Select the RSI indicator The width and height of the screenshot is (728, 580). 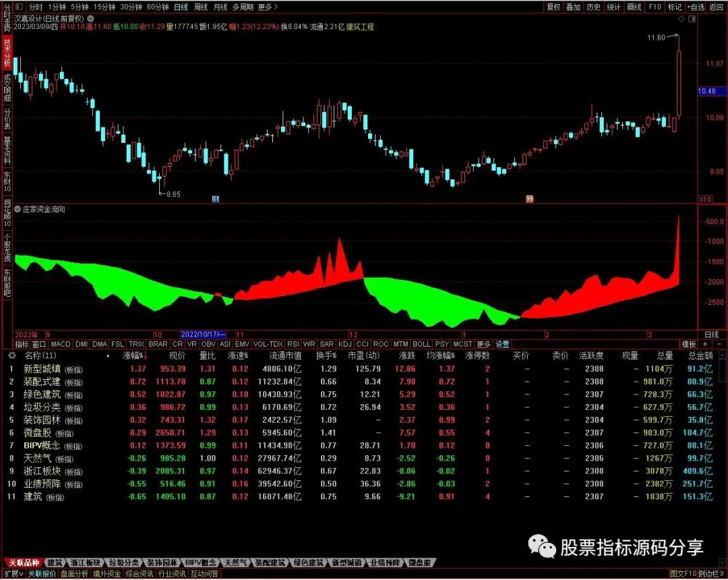point(293,344)
